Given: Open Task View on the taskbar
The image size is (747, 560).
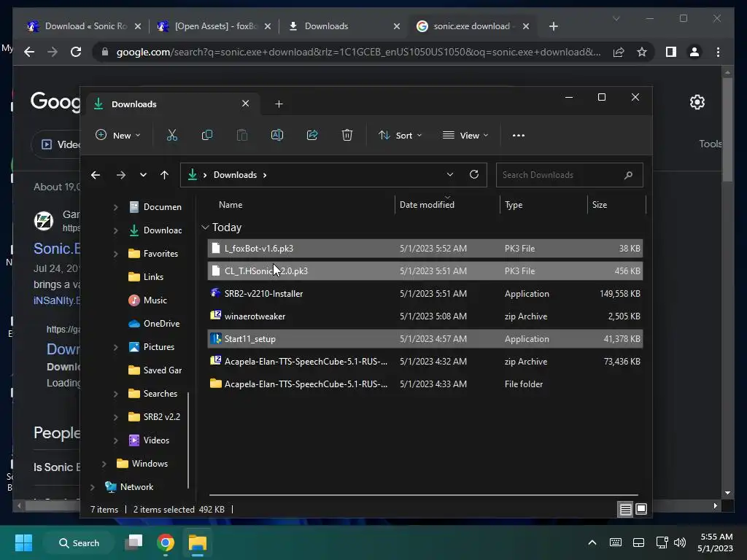Looking at the screenshot, I should tap(134, 542).
